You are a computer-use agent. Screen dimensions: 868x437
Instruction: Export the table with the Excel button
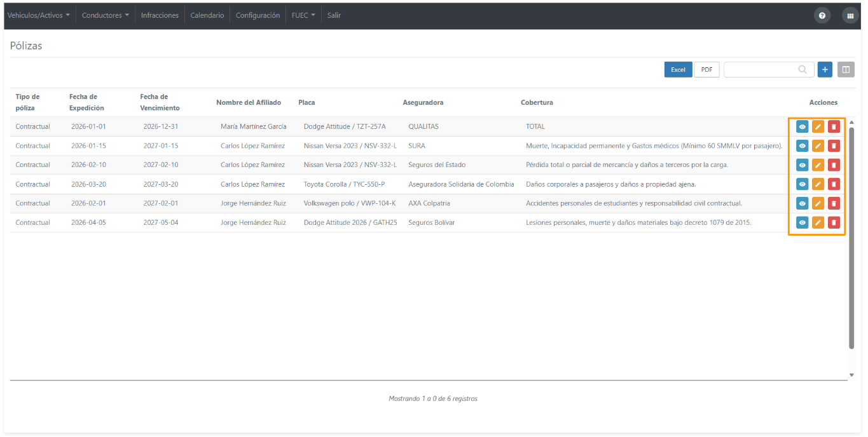(678, 70)
